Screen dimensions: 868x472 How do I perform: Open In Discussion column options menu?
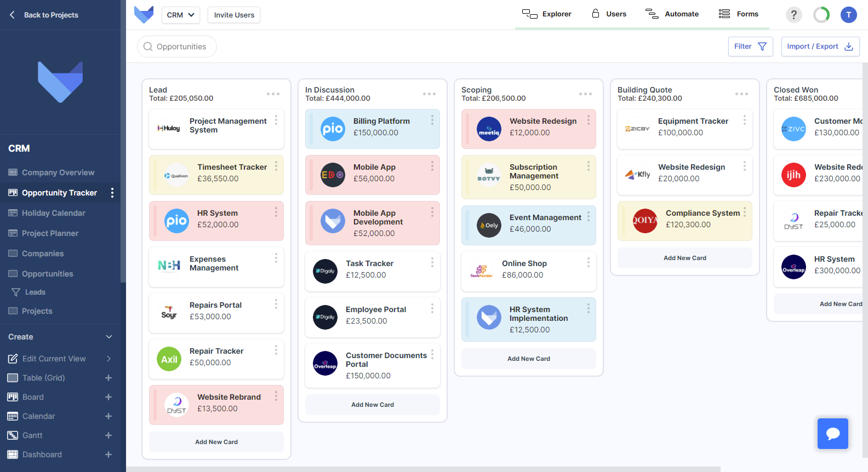429,94
